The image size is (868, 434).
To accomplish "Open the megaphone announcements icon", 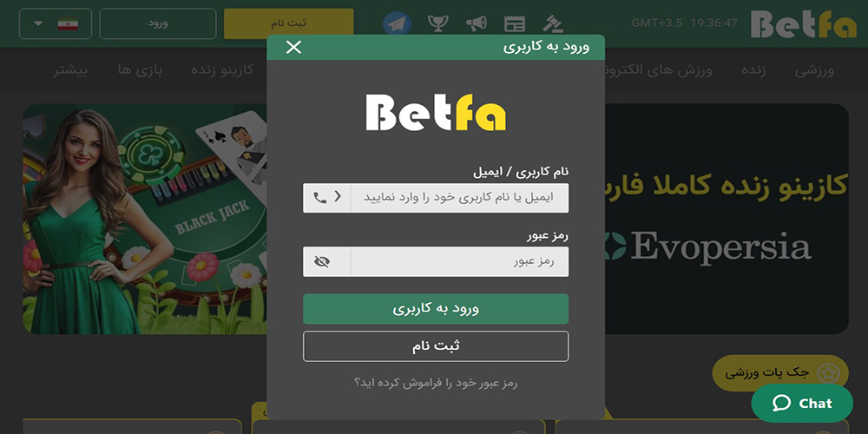I will 476,23.
